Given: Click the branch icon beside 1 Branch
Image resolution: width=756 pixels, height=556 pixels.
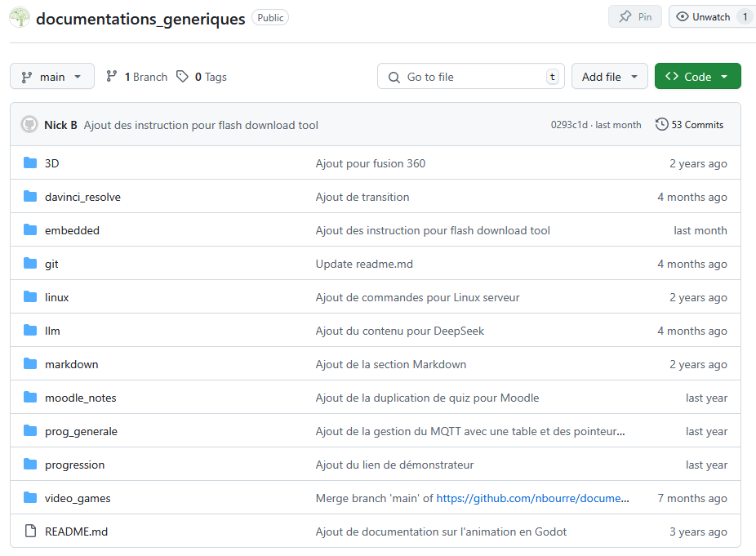Looking at the screenshot, I should [x=112, y=76].
